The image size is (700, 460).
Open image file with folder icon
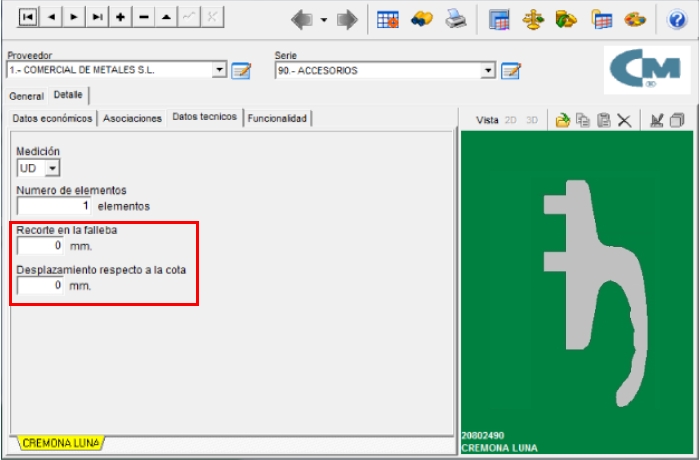pyautogui.click(x=562, y=120)
